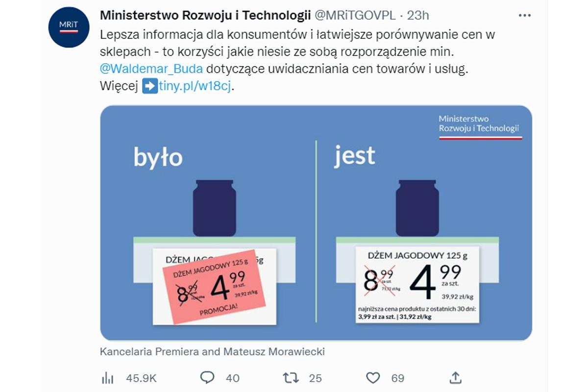Viewport: 588px width, 392px height.
Task: View tweet analytics bar chart icon
Action: (108, 378)
